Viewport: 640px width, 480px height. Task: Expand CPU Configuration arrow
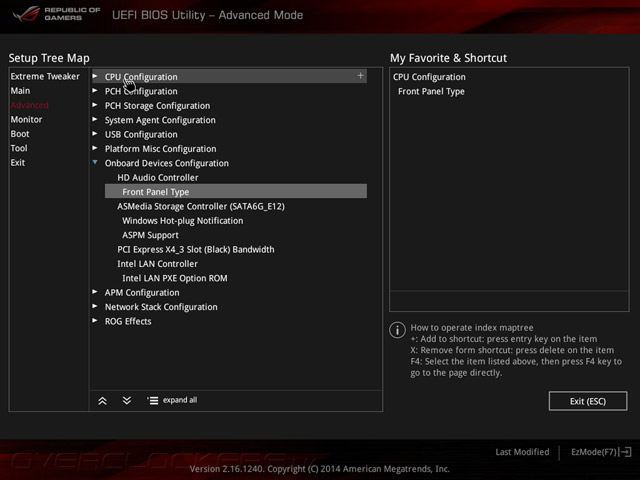[x=95, y=76]
